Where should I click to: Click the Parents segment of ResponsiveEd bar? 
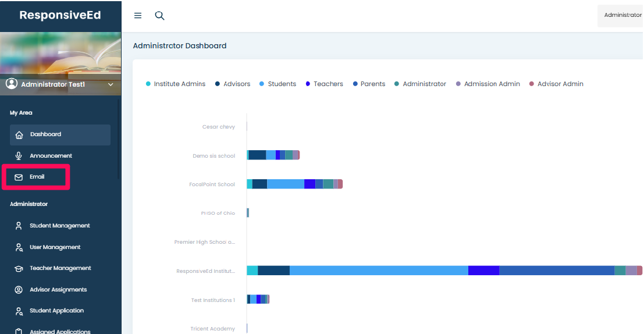(x=556, y=271)
